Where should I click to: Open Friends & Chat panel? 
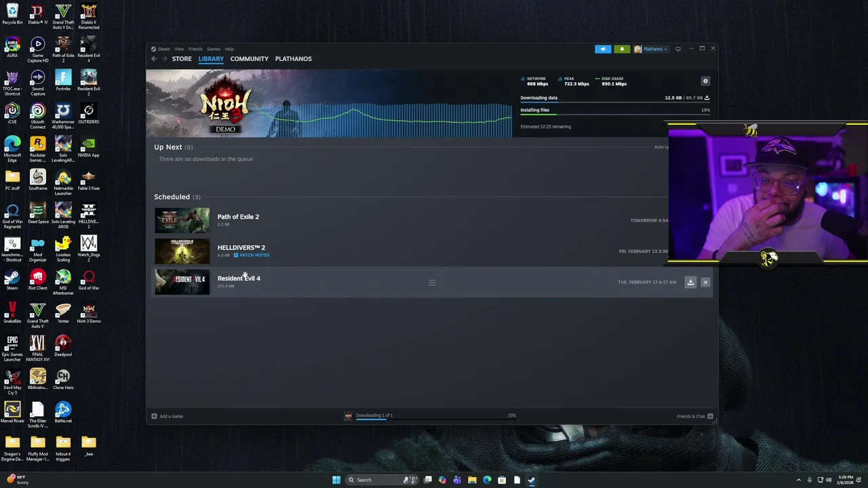(694, 416)
